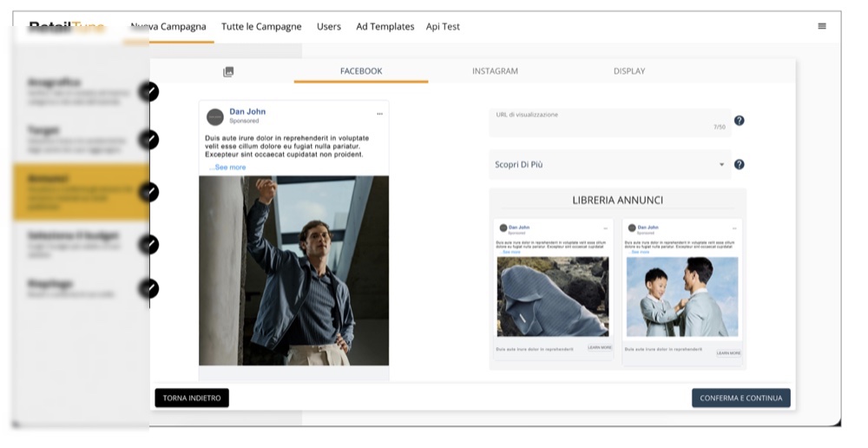Open the image gallery tab icon
Image resolution: width=868 pixels, height=448 pixels.
tap(228, 72)
